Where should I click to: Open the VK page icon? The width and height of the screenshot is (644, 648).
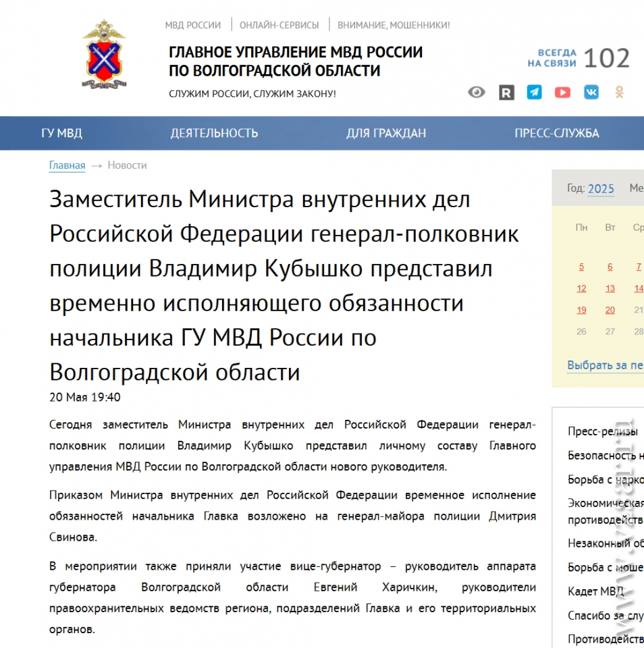coord(591,92)
